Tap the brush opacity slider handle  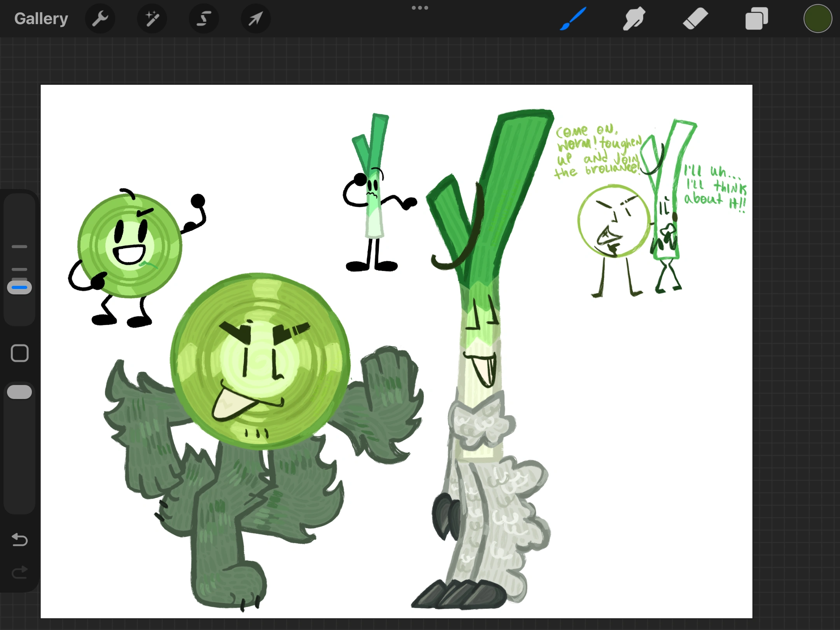19,392
